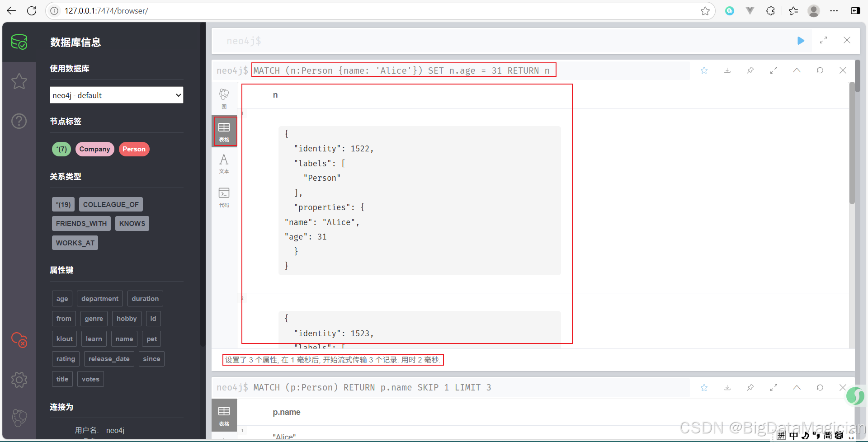The height and width of the screenshot is (442, 868).
Task: Bookmark this page with the star icon
Action: tap(705, 11)
